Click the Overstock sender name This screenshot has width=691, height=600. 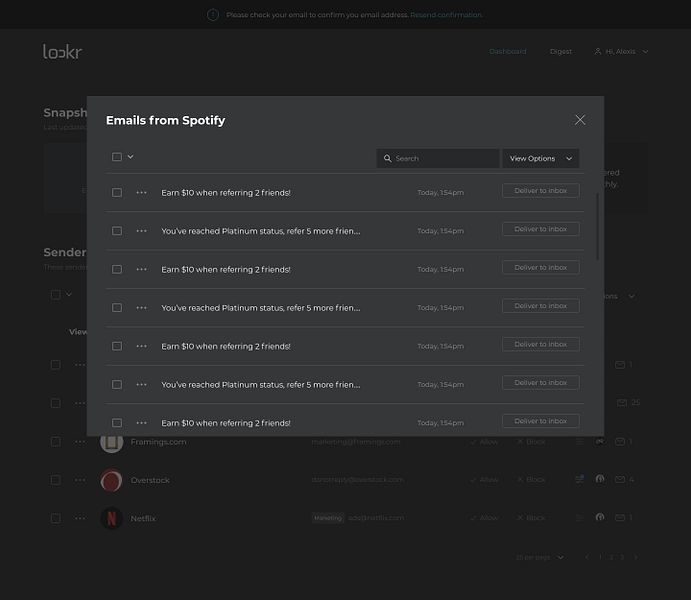pos(150,480)
